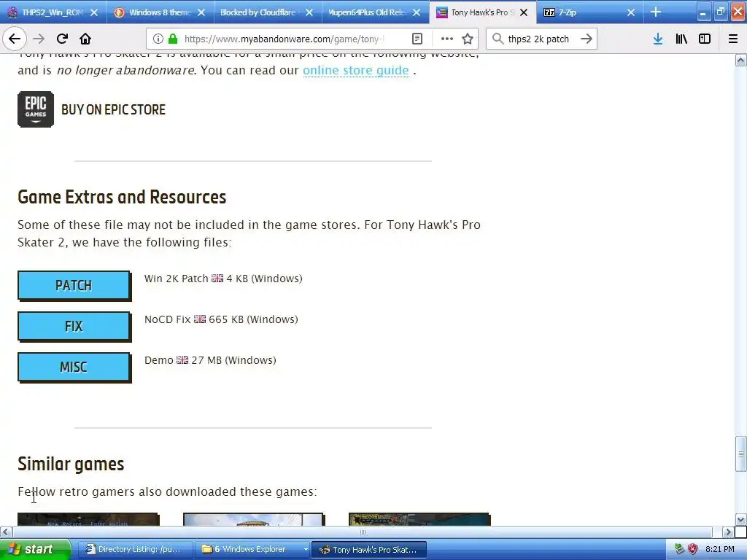Click the horizontal scrollbar right arrow
The image size is (747, 560).
728,532
